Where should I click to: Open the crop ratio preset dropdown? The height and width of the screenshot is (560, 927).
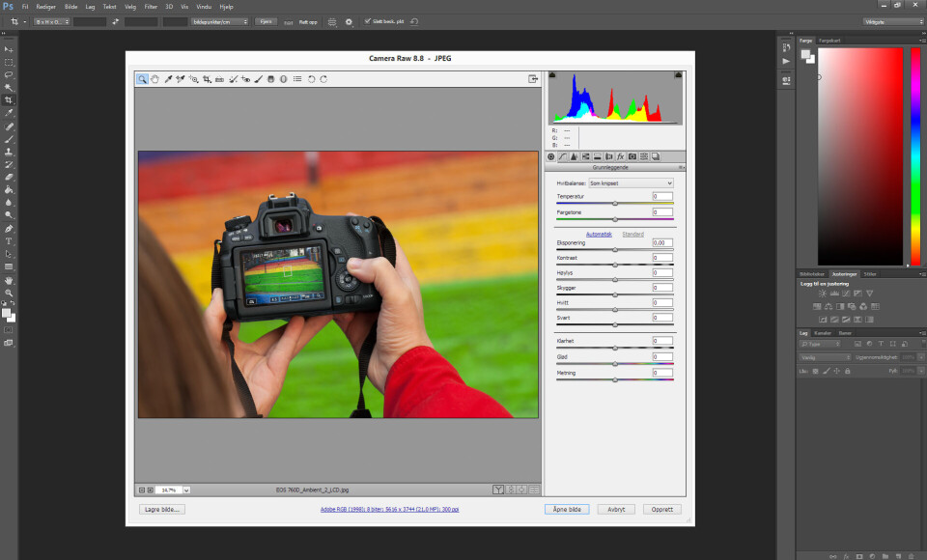51,22
